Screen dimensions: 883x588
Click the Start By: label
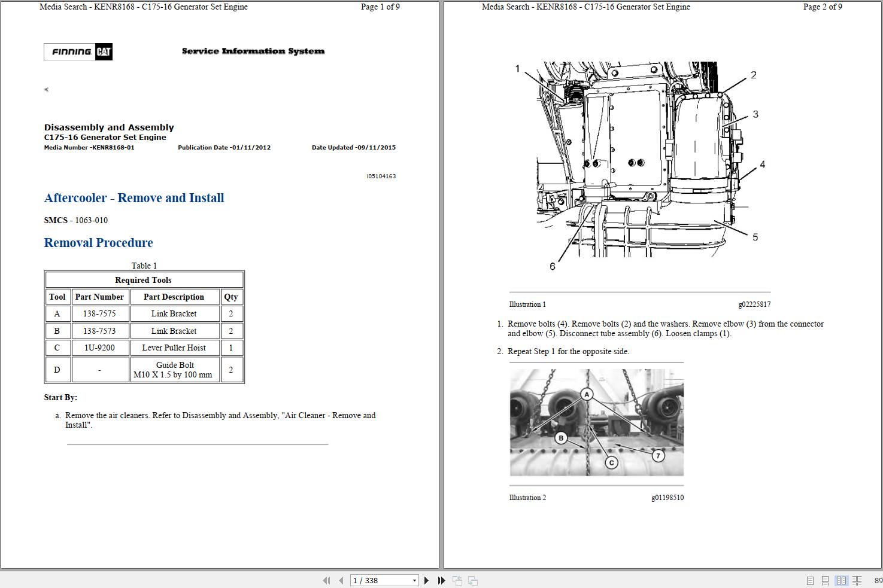tap(60, 397)
